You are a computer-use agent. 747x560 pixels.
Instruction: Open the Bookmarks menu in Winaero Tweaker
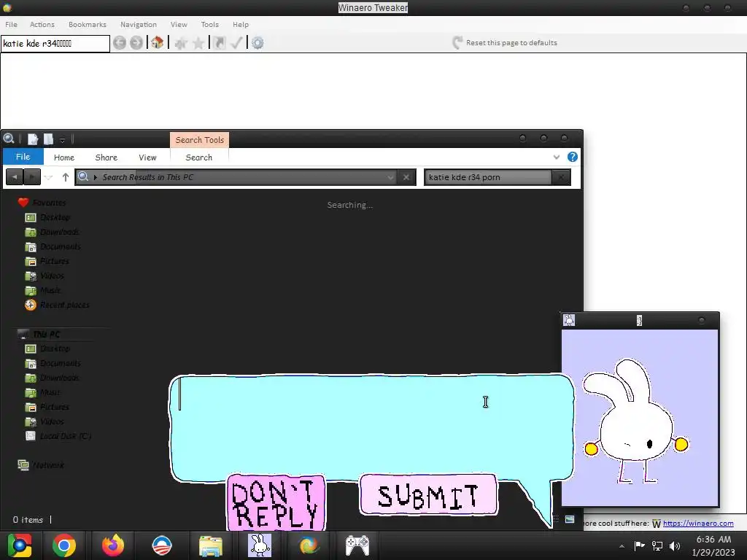click(x=88, y=24)
